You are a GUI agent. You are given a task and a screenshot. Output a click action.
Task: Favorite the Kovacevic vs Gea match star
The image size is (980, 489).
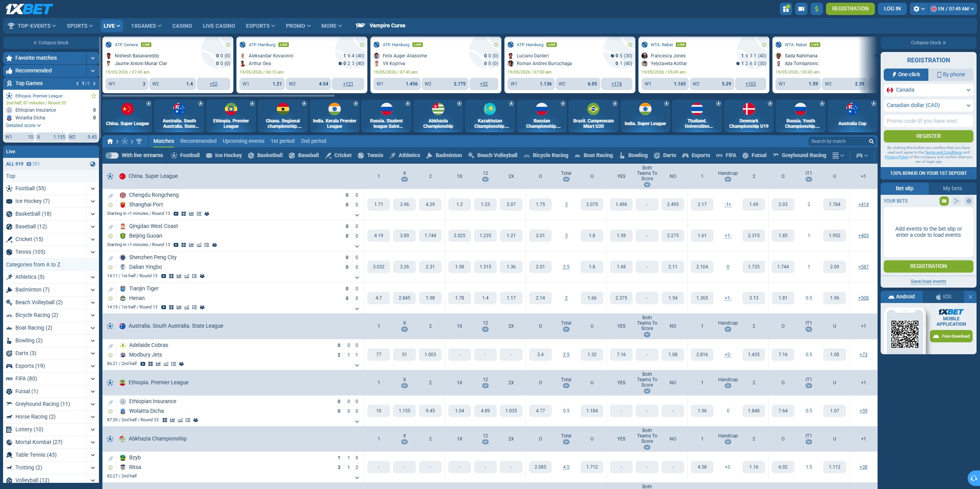[362, 45]
